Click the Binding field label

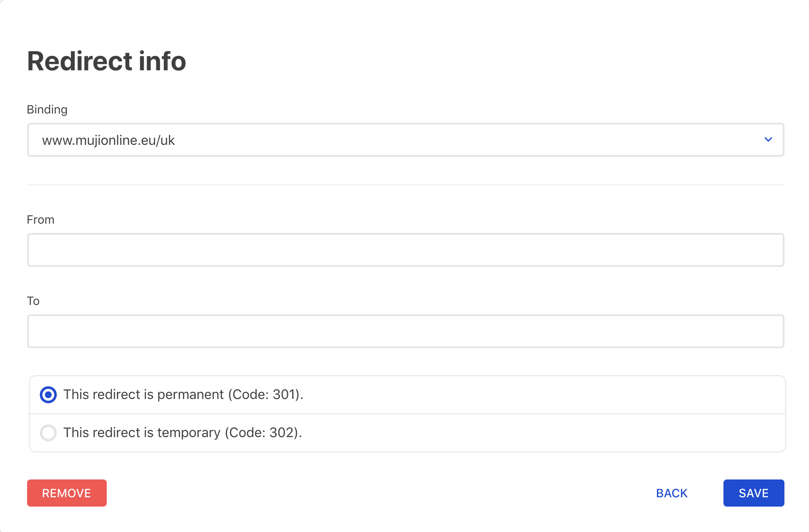47,110
